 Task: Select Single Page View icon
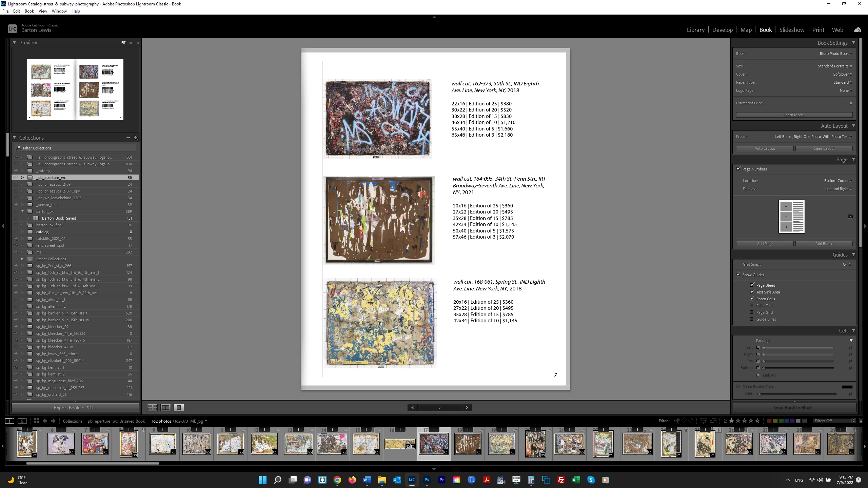179,407
